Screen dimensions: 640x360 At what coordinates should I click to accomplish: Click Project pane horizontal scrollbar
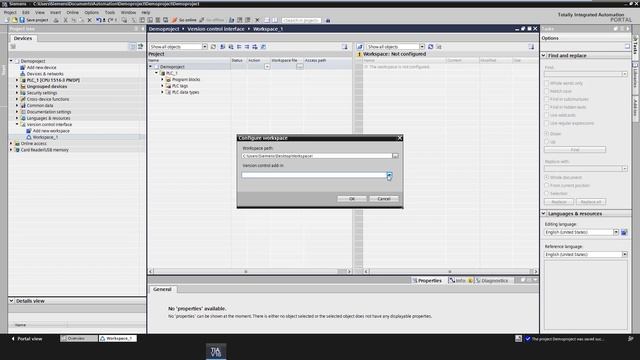250,271
